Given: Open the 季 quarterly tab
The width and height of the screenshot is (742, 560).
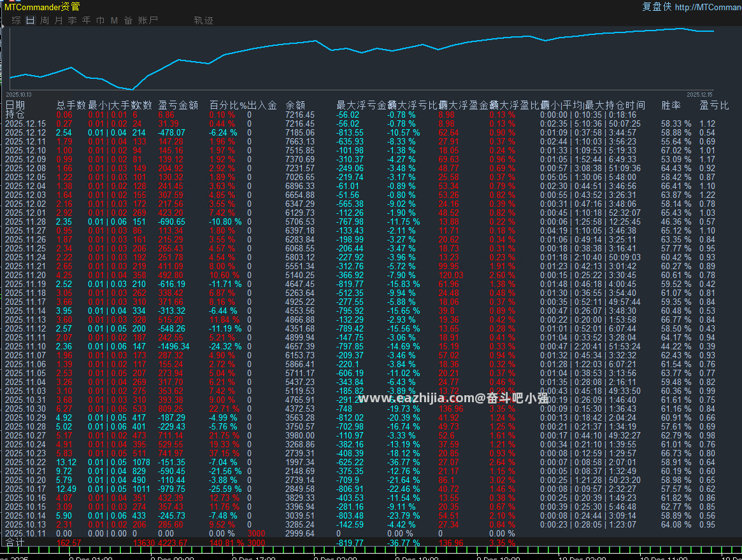Looking at the screenshot, I should [x=73, y=20].
